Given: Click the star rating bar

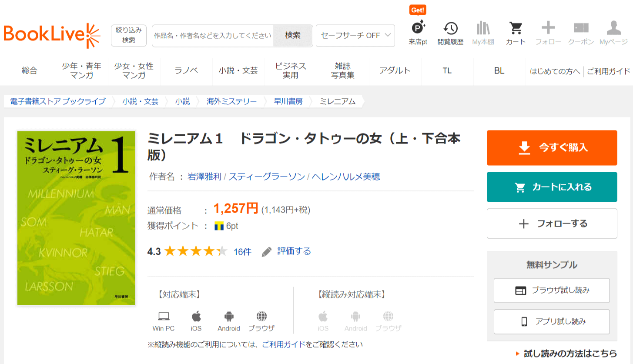Looking at the screenshot, I should point(196,251).
